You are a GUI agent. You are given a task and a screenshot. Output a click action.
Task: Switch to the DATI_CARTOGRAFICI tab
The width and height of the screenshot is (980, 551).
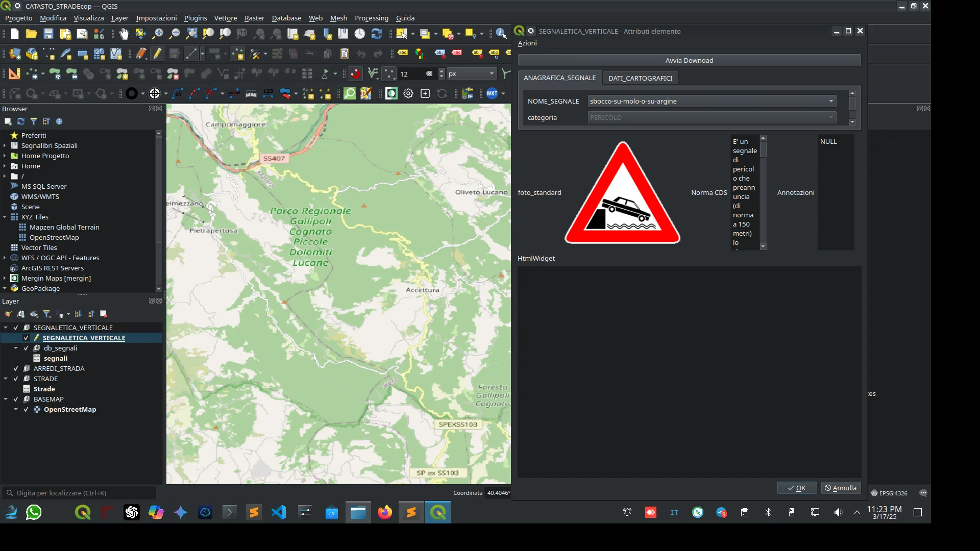tap(641, 78)
